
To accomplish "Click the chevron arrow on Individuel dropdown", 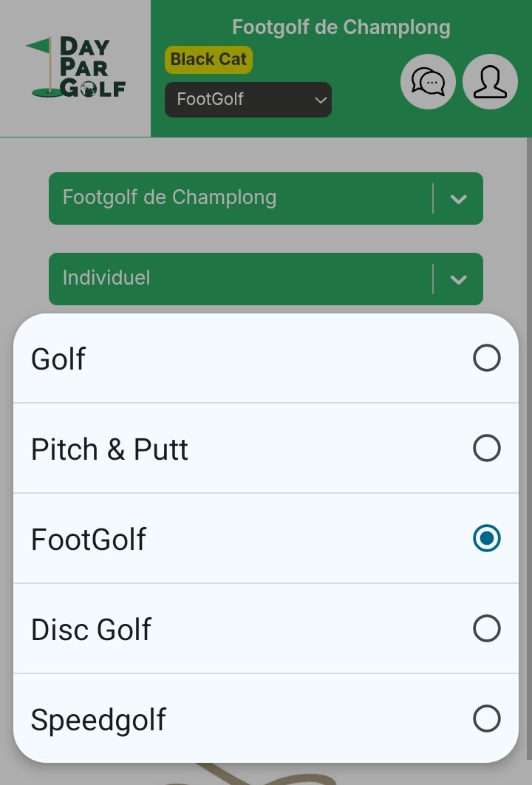I will pos(458,279).
